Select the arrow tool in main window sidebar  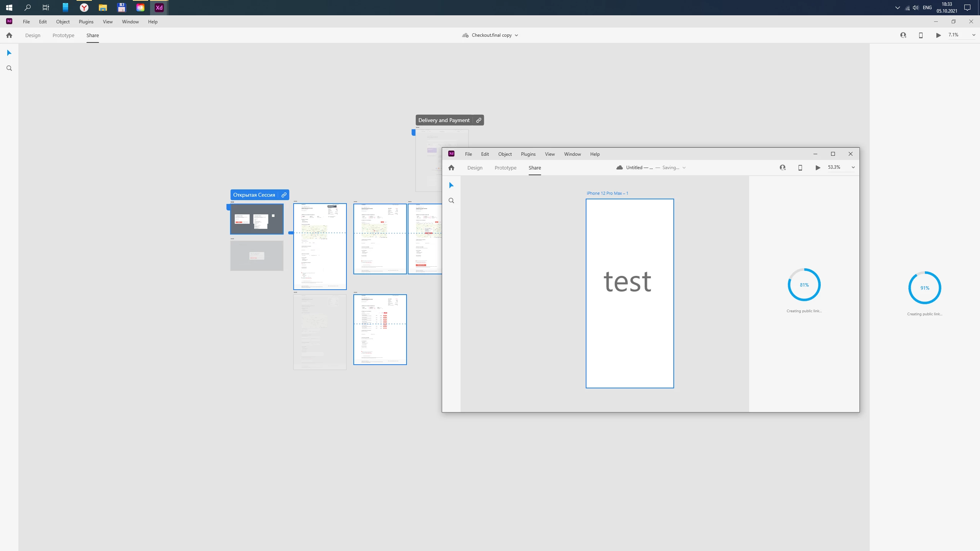(9, 53)
